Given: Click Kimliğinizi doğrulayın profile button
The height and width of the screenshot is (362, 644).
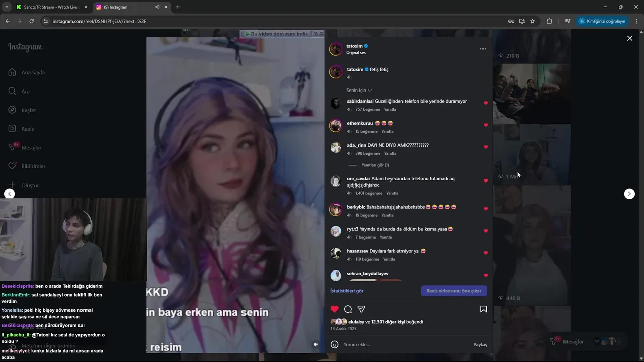Looking at the screenshot, I should tap(602, 21).
